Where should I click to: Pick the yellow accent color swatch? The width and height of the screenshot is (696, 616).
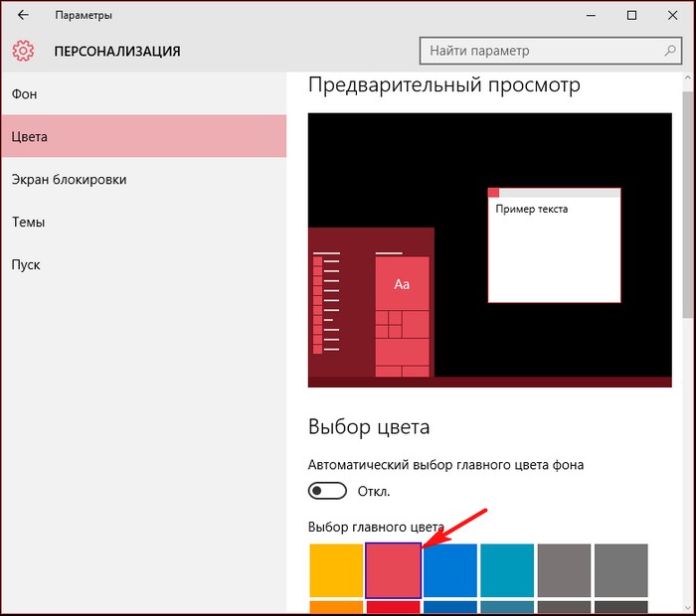tap(336, 570)
